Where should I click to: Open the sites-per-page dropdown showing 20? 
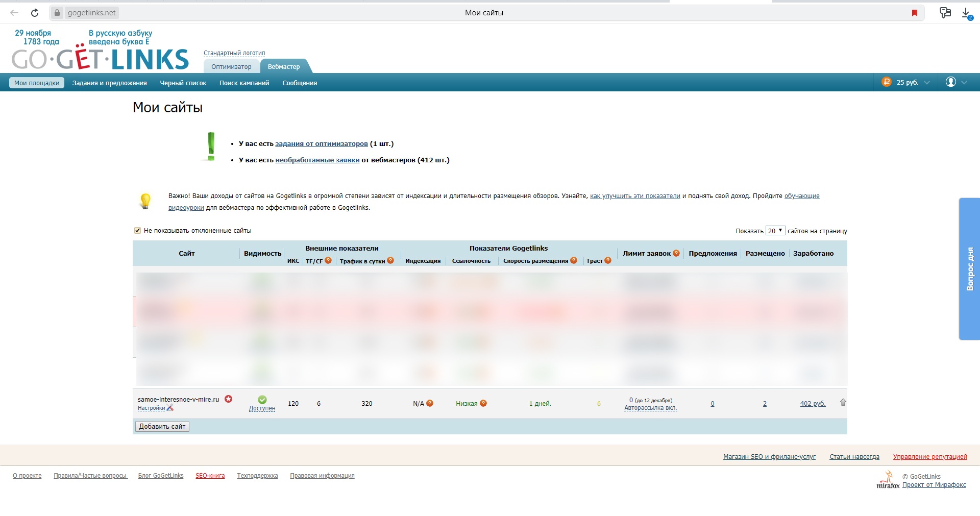point(775,231)
